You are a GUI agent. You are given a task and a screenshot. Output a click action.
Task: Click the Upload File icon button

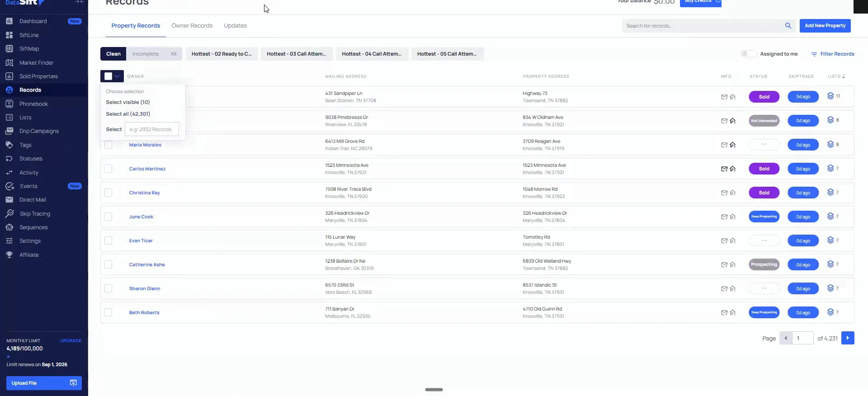click(73, 383)
